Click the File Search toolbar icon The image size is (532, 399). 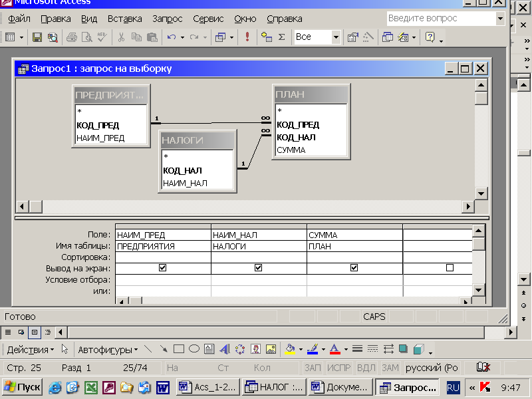(x=53, y=37)
